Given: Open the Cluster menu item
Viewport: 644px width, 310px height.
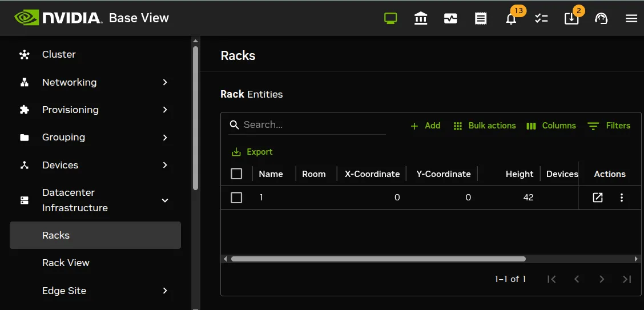Looking at the screenshot, I should click(59, 55).
